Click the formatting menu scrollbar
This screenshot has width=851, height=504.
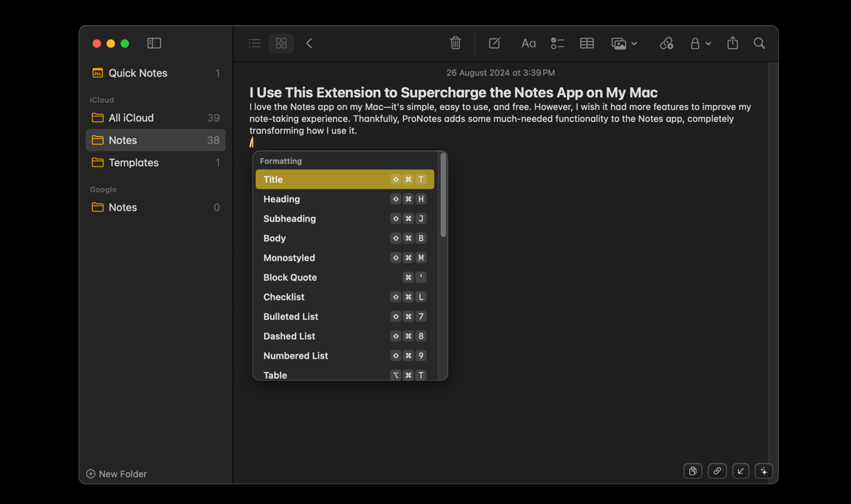[443, 196]
